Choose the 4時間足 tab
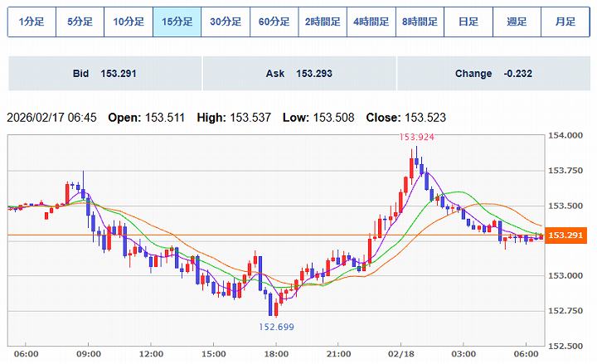This screenshot has height=364, width=597. [x=371, y=22]
